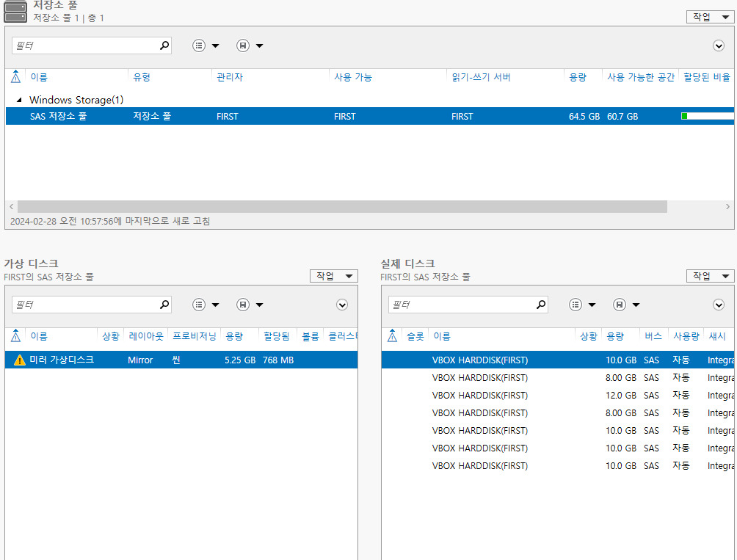Select the 미러 가상디스크 row name
This screenshot has height=560, width=737.
point(62,360)
